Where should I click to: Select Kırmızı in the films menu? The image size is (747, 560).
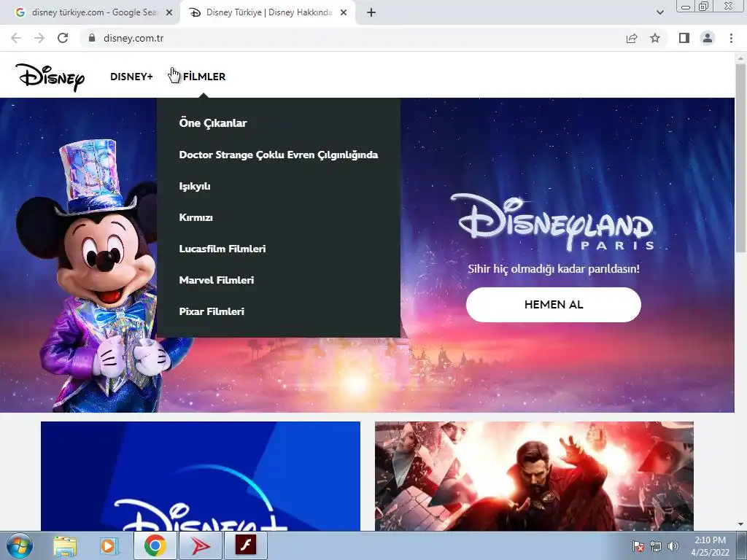point(196,217)
